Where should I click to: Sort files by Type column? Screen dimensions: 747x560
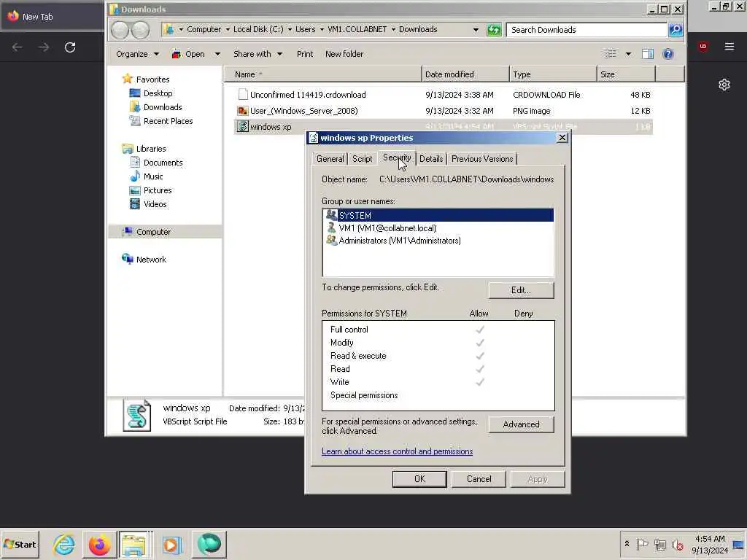point(553,74)
